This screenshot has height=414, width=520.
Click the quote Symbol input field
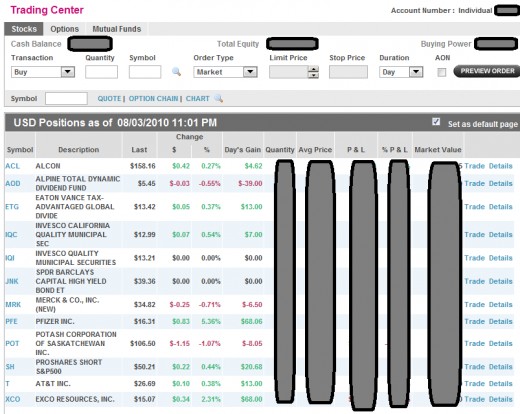coord(66,99)
